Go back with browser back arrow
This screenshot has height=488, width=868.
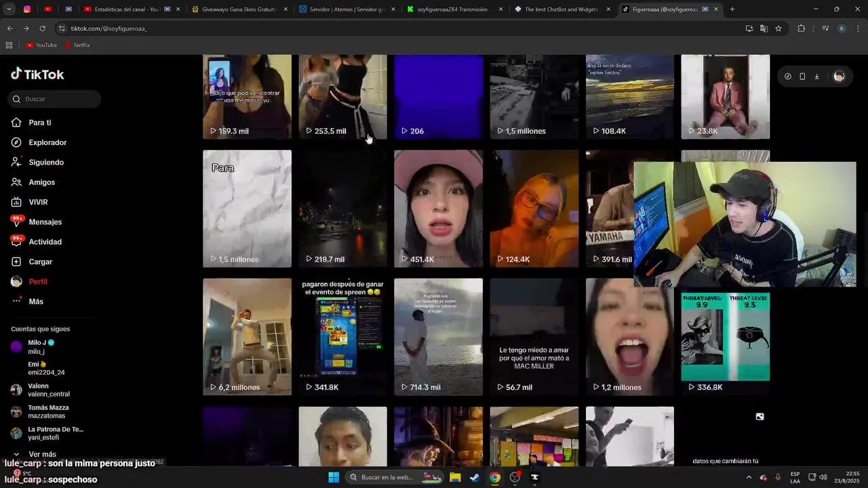tap(9, 28)
